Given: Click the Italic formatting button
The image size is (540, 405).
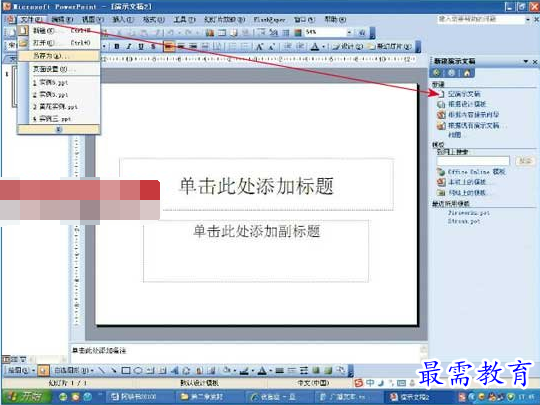Looking at the screenshot, I should point(129,46).
